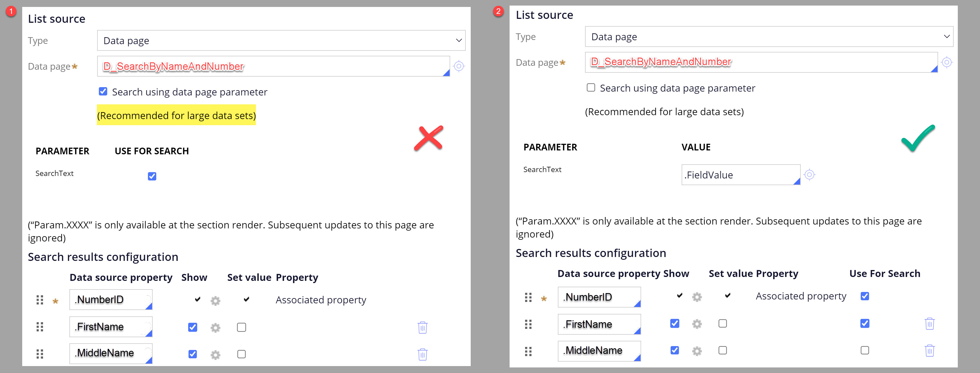Delete the .MiddleName row in panel 2

point(930,351)
